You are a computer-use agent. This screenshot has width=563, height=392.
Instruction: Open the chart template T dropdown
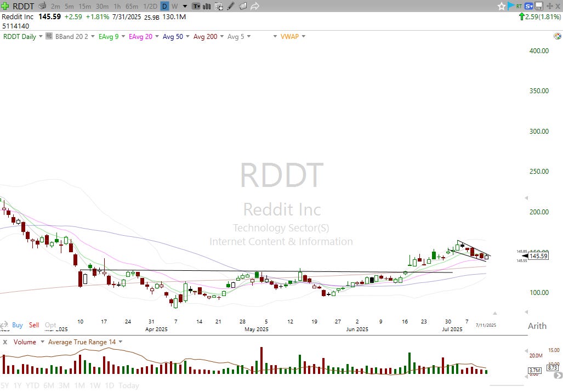pyautogui.click(x=196, y=6)
